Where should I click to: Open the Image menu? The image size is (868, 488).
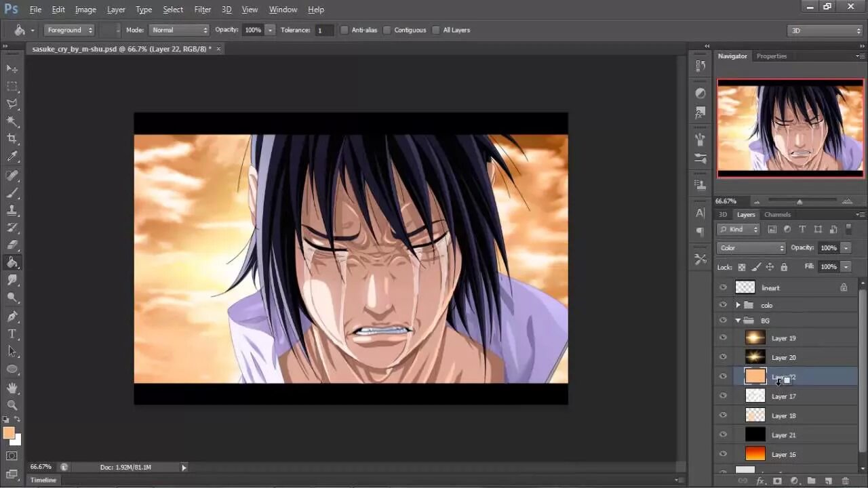(85, 9)
